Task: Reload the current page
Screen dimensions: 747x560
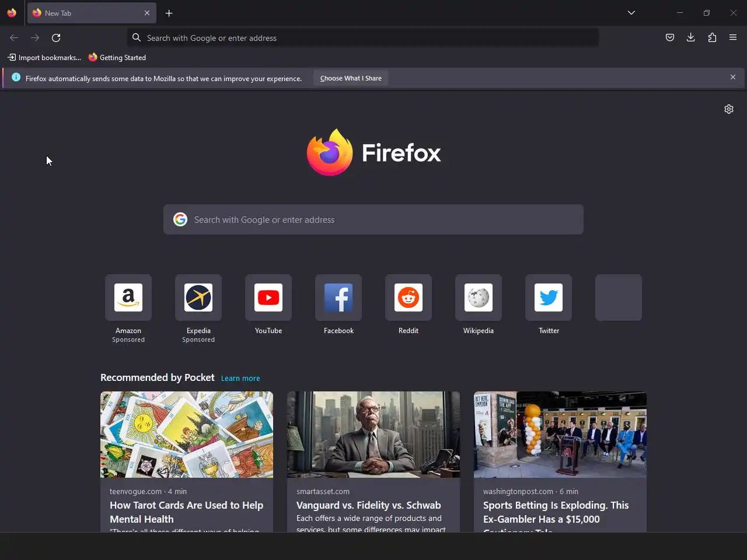Action: pyautogui.click(x=56, y=38)
